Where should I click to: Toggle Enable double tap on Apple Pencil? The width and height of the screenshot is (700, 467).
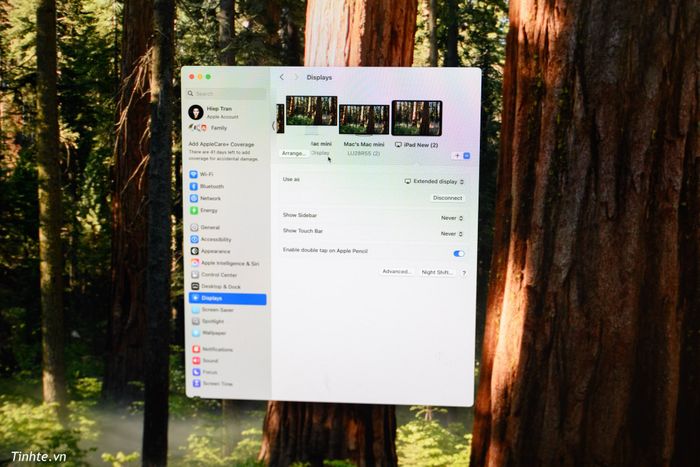[x=458, y=254]
